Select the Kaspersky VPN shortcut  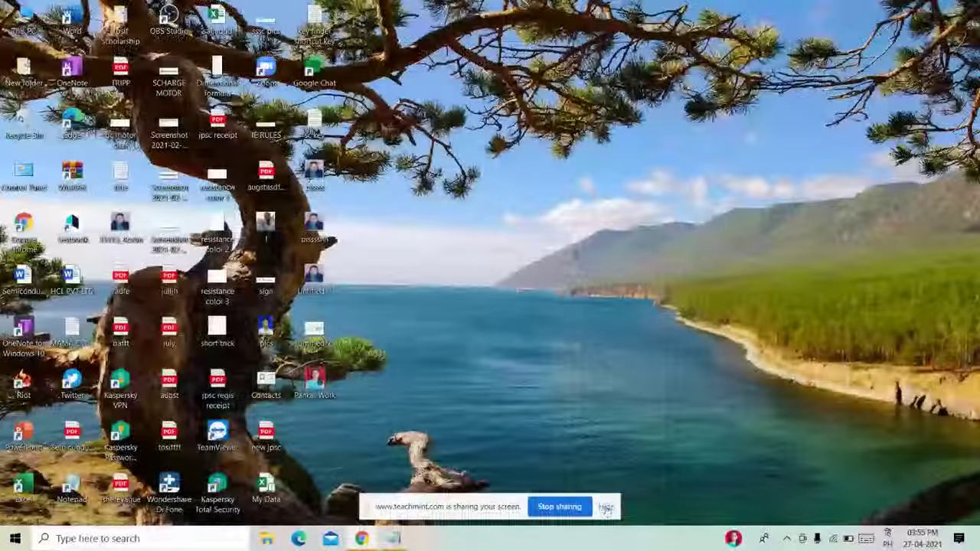(x=121, y=390)
